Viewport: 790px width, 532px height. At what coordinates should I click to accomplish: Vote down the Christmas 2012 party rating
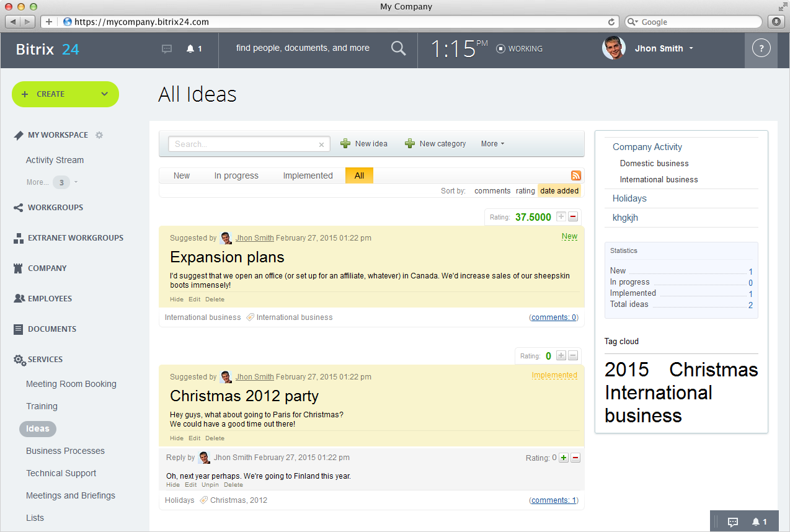(x=573, y=356)
